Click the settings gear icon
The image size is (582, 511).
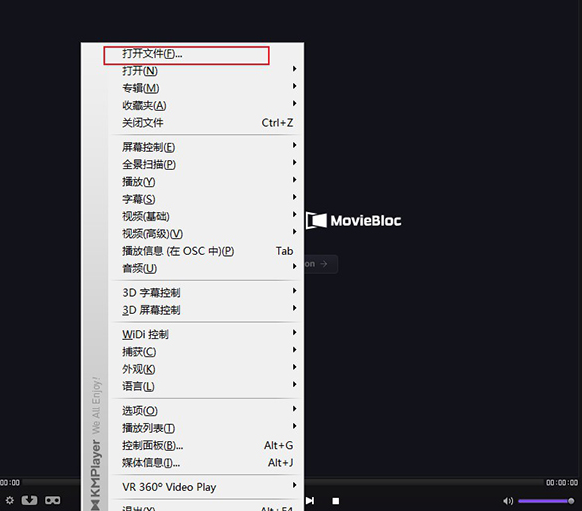(x=10, y=500)
